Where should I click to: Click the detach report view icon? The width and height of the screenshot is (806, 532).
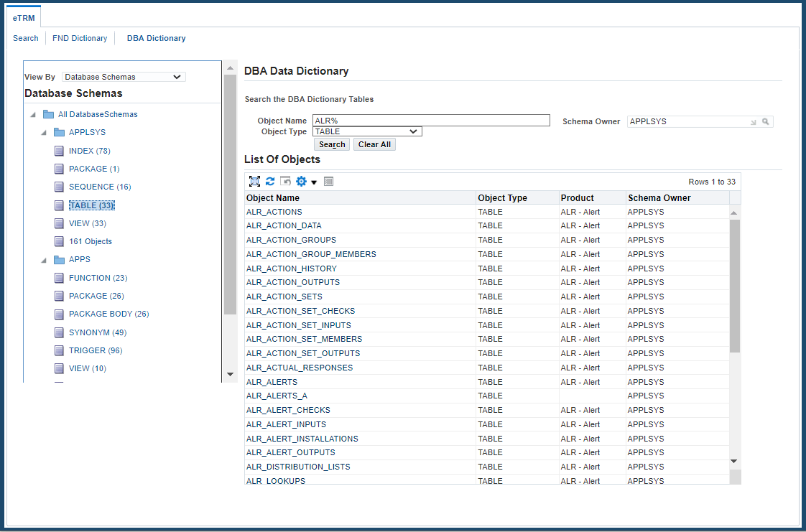click(328, 181)
